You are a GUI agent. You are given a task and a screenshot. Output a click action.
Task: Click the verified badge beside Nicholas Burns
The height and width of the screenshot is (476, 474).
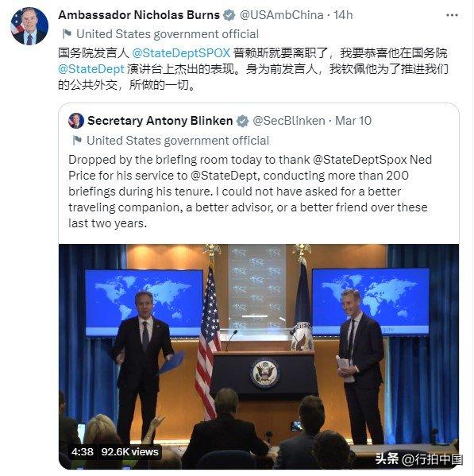pyautogui.click(x=229, y=15)
